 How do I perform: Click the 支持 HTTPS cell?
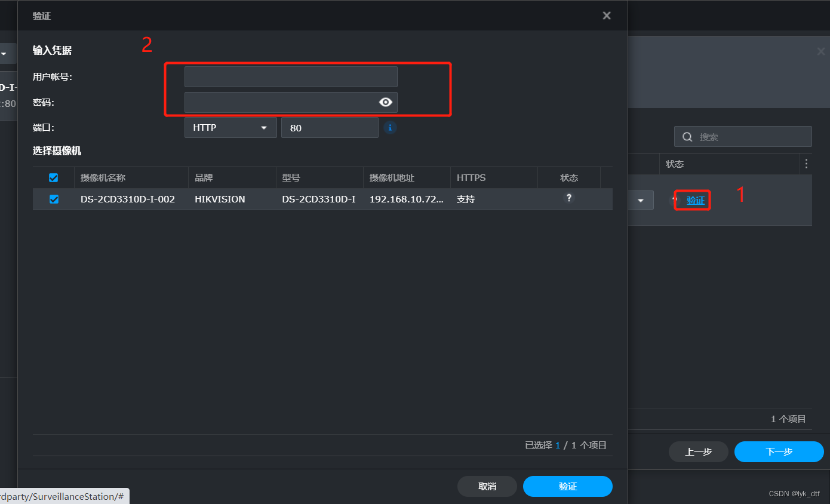(x=466, y=199)
